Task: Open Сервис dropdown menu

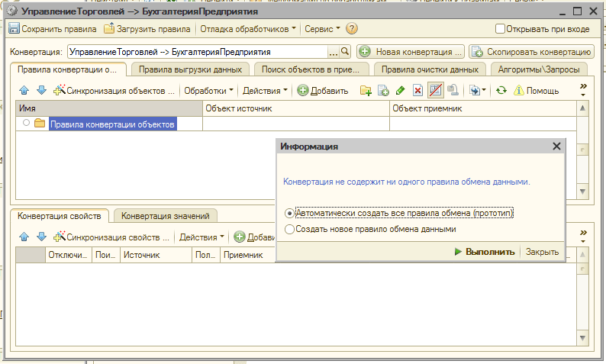Action: point(322,29)
